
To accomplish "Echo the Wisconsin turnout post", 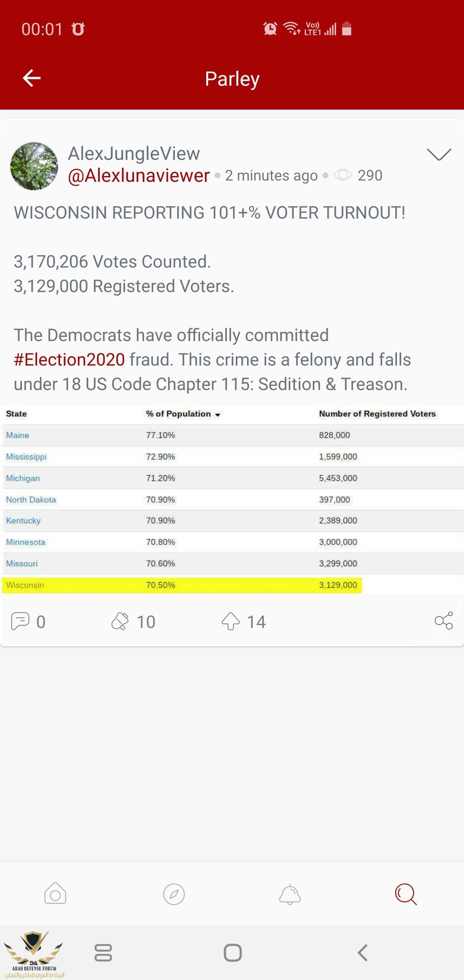I will point(120,622).
